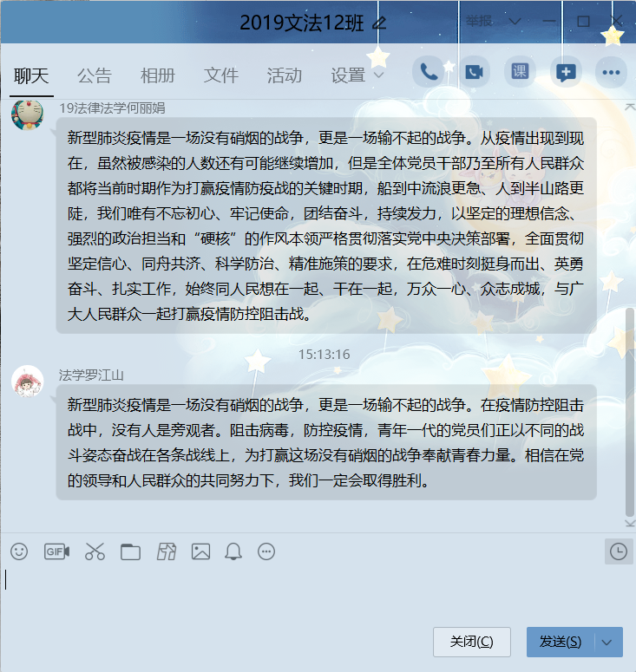Open the GIF recording tool

click(x=56, y=551)
